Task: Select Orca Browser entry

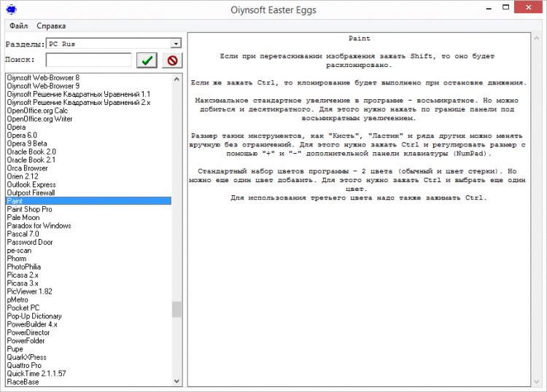Action: 89,168
